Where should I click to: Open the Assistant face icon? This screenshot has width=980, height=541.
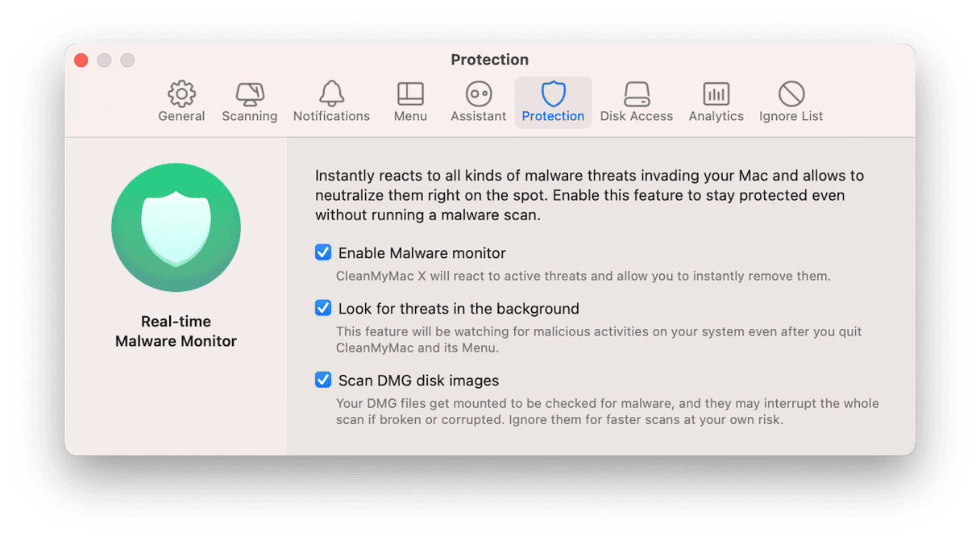(479, 94)
